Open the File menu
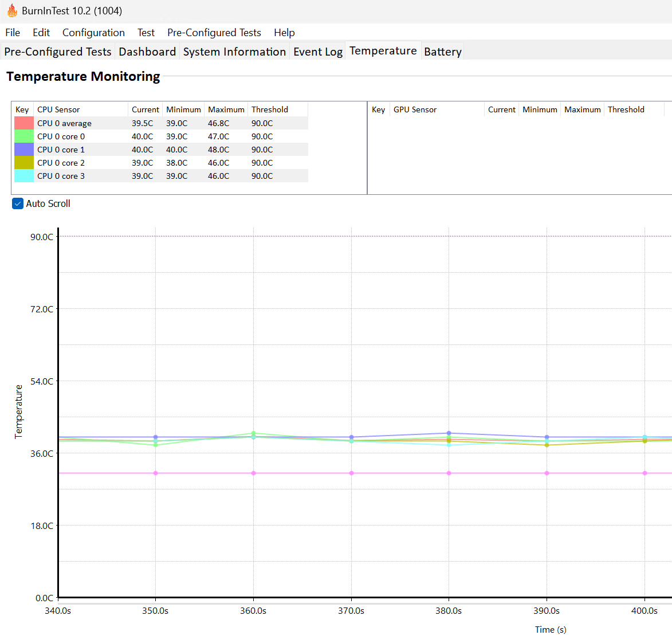The width and height of the screenshot is (672, 635). pos(13,33)
